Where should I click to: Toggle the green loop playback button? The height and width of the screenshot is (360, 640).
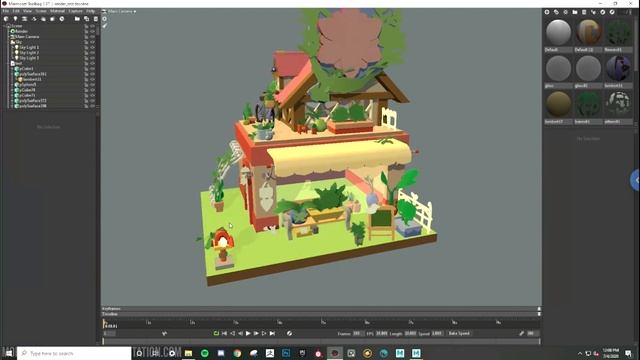pos(216,333)
